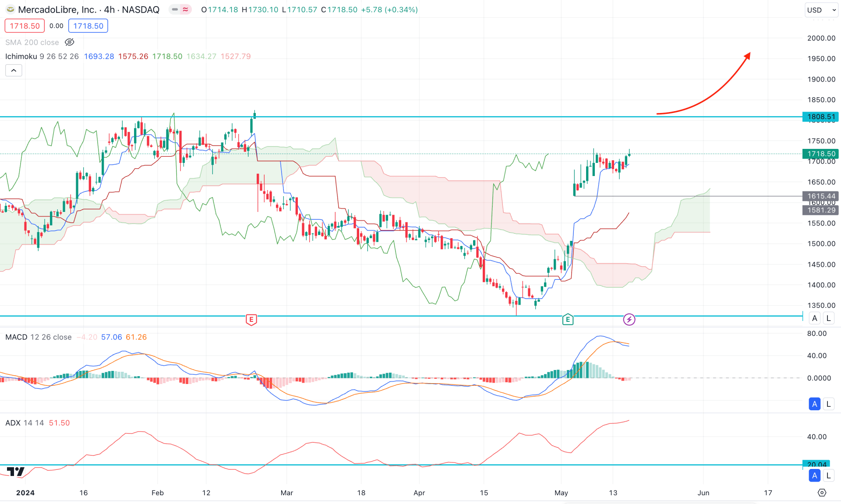Open the MercadoLibre, Inc. symbol title
The height and width of the screenshot is (504, 841).
pos(88,10)
